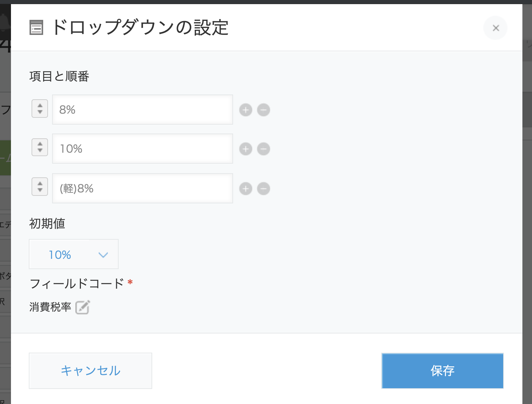The image size is (532, 404).
Task: Select the 10% option text field
Action: point(142,149)
